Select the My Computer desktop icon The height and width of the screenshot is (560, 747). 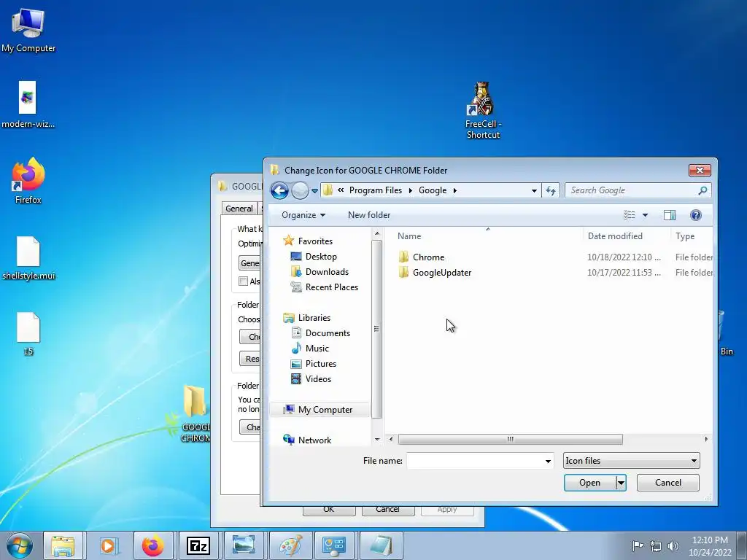pyautogui.click(x=28, y=29)
